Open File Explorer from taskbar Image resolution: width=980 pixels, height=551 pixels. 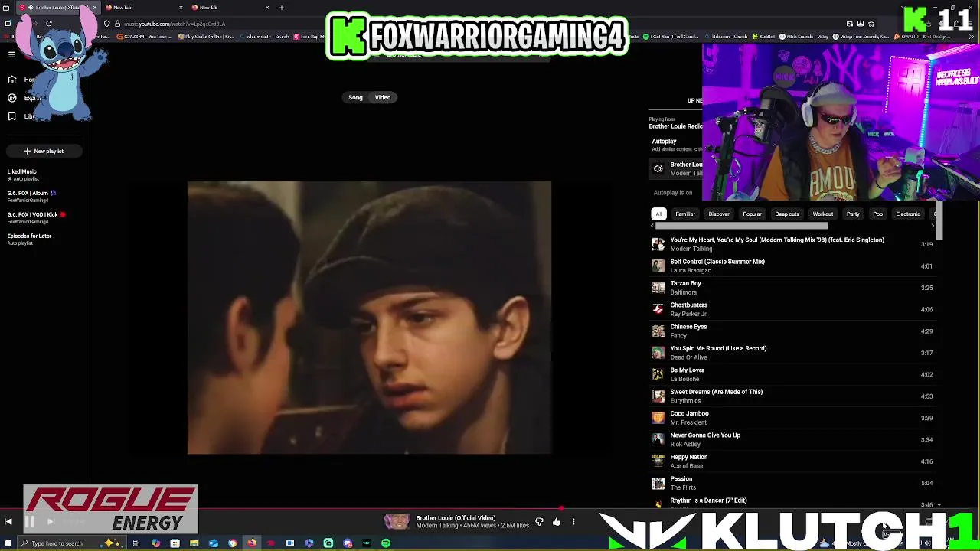tap(194, 543)
